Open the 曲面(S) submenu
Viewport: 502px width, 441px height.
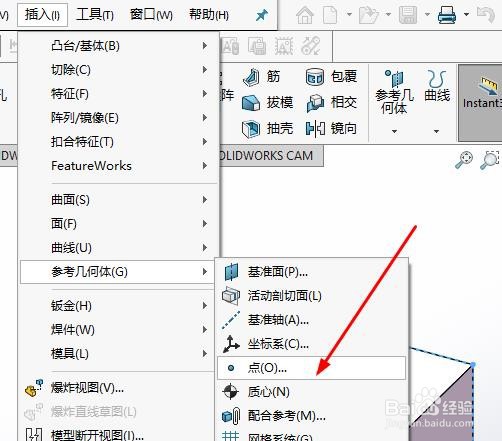119,200
